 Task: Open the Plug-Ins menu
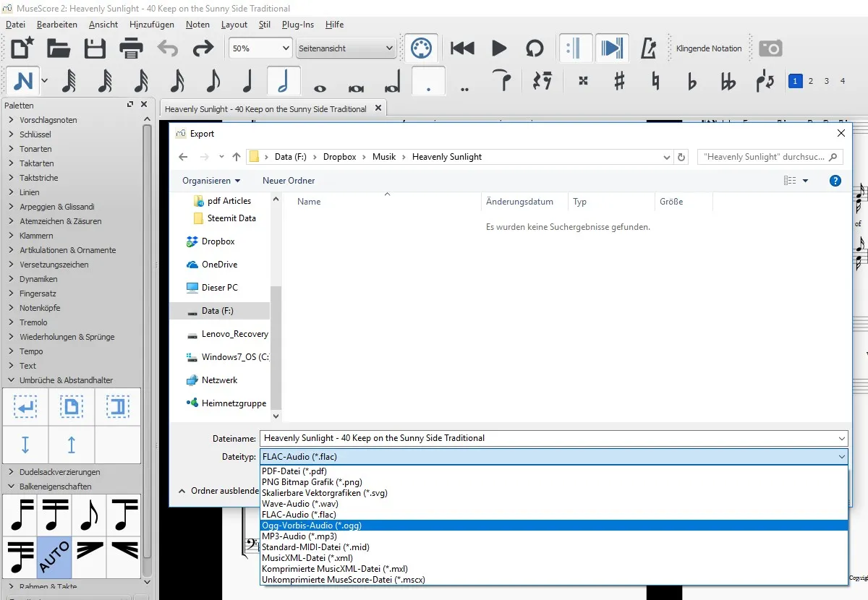coord(298,25)
